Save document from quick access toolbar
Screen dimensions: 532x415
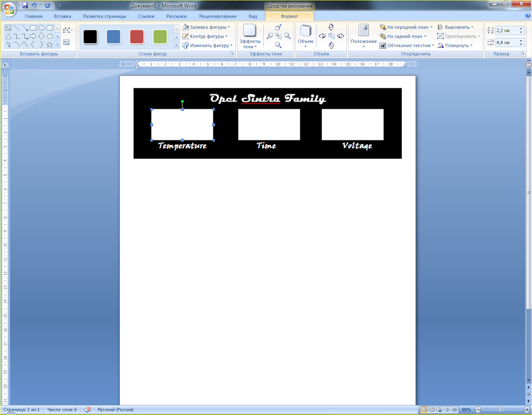[x=25, y=6]
